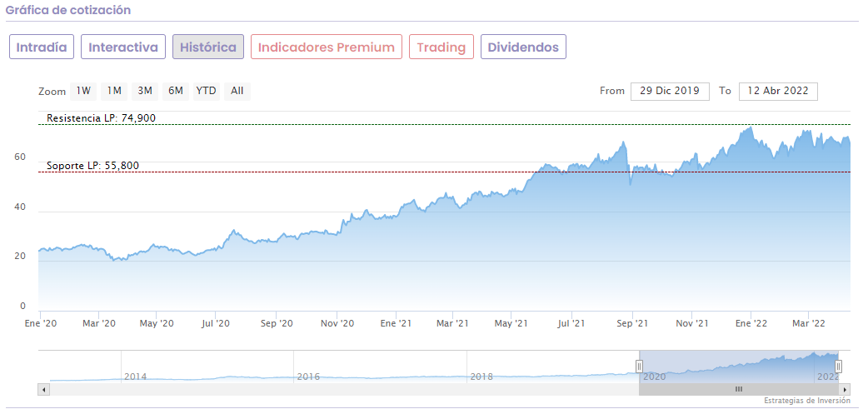Select the Histórica tab

click(x=208, y=47)
